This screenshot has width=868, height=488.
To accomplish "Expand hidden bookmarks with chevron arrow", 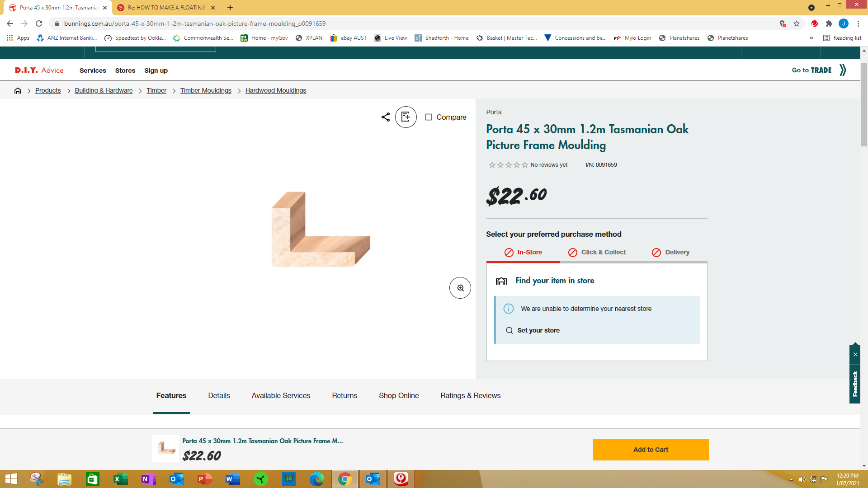I will click(811, 38).
